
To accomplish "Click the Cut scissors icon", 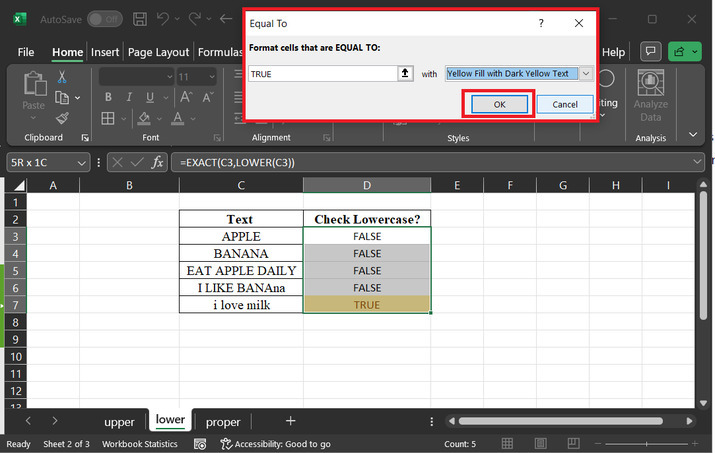I will (x=61, y=77).
